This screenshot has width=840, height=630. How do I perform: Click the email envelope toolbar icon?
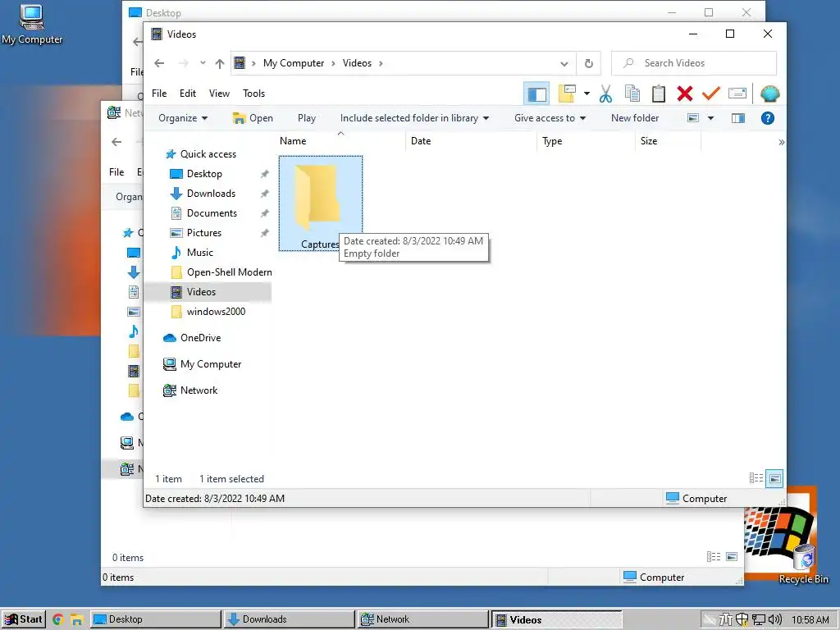click(x=737, y=94)
